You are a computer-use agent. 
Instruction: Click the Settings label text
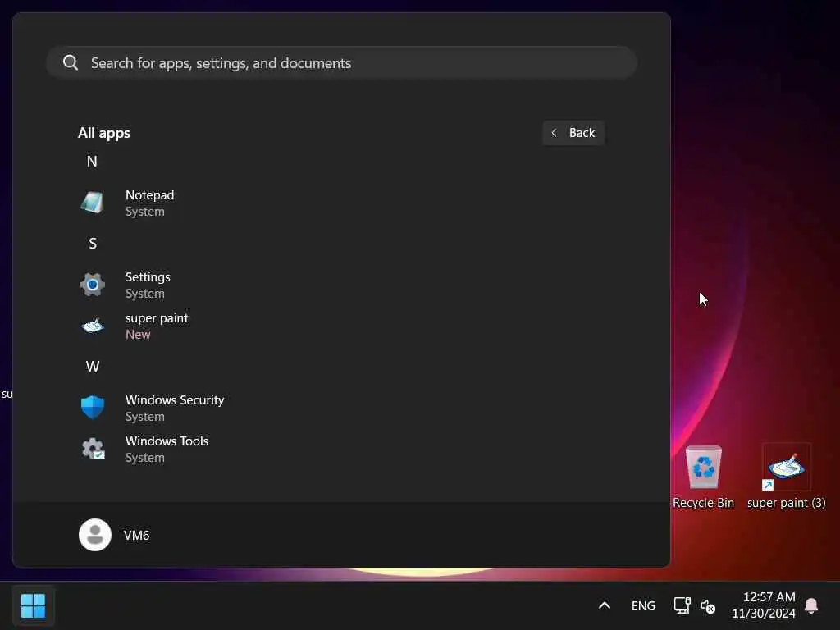148,277
